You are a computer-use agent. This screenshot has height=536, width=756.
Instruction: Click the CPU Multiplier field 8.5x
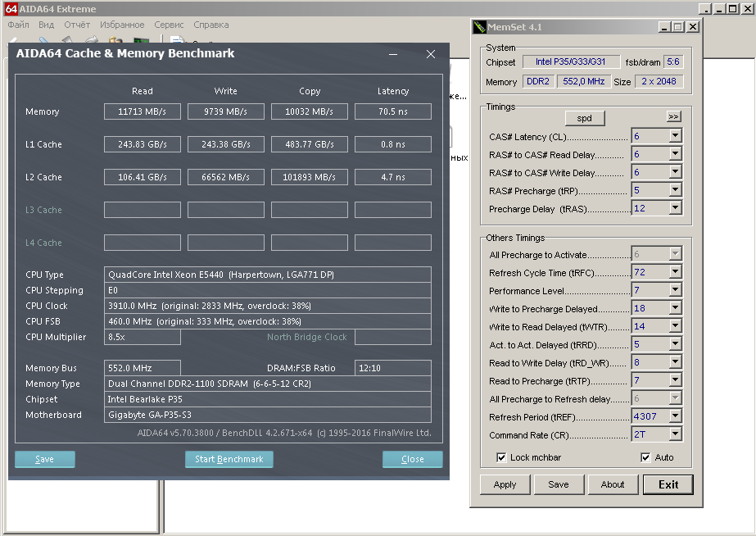143,337
